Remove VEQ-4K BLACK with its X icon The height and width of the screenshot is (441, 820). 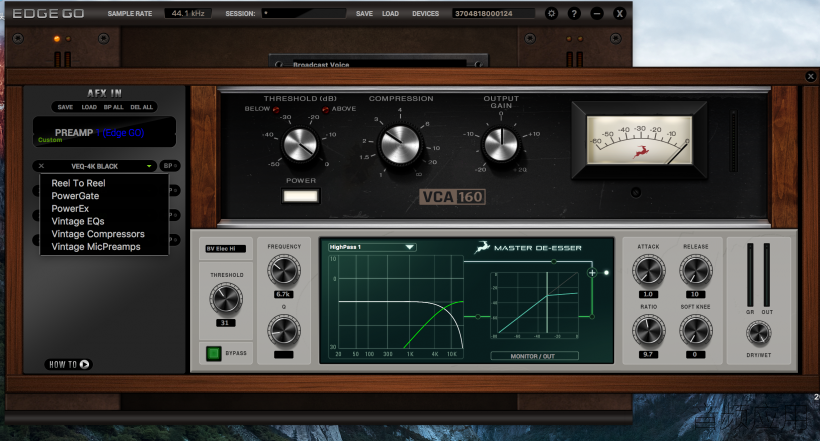point(41,166)
